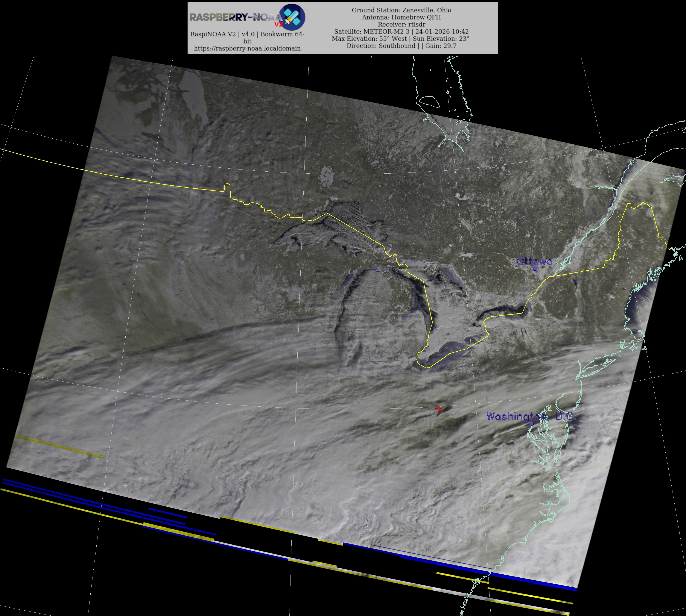Viewport: 686px width, 616px height.
Task: Click the blue dot marking Ottawa
Action: click(x=535, y=269)
